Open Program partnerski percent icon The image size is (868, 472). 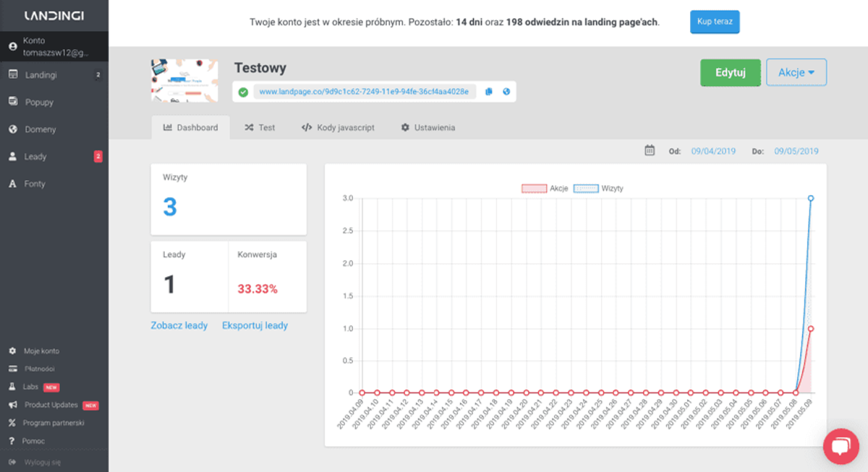[x=12, y=423]
